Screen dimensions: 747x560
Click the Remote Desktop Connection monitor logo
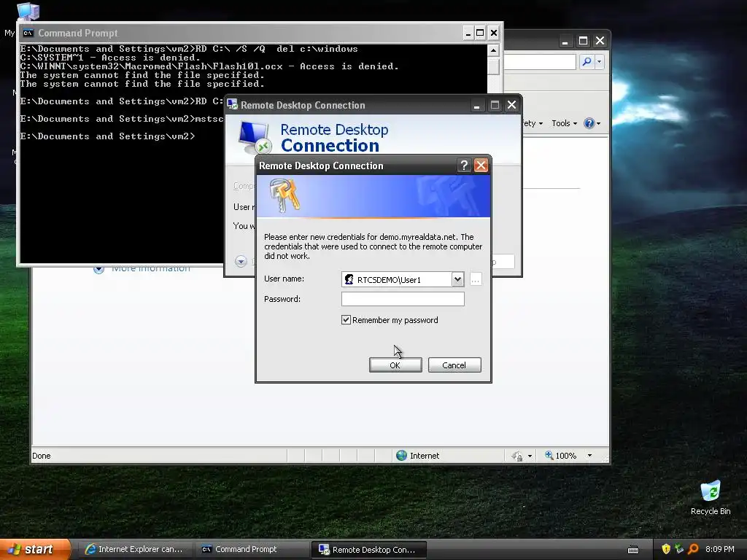click(254, 137)
